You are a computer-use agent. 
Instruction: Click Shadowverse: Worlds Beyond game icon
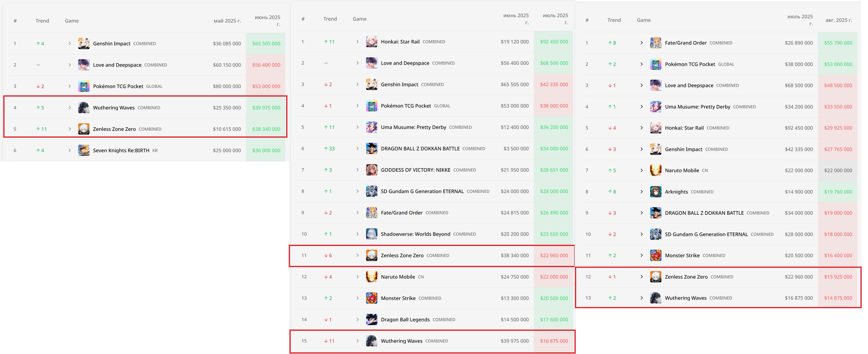(371, 234)
